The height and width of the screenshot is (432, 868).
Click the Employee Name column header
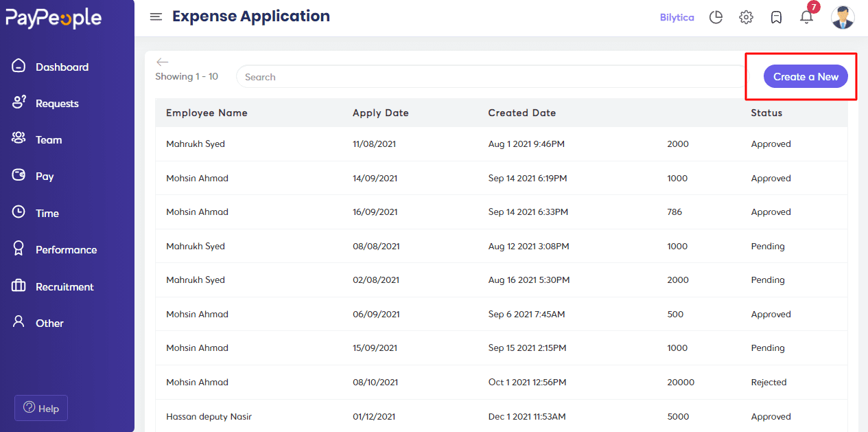coord(207,113)
